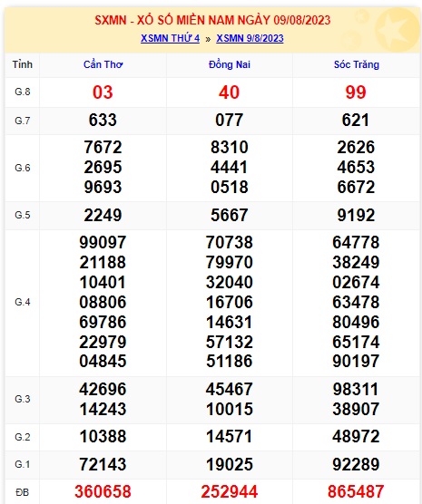Viewport: 422px width, 504px height.
Task: Click the Cần Thơ province header
Action: point(103,64)
